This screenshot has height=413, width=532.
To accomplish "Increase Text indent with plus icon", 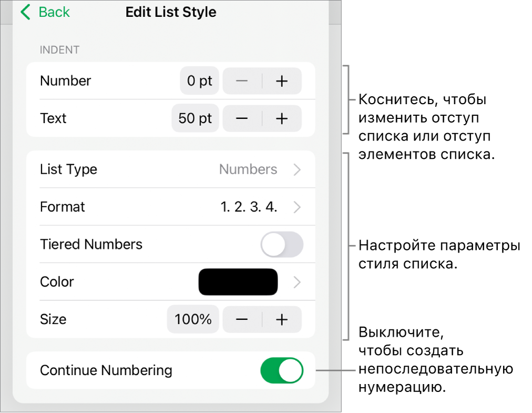I will [x=282, y=118].
